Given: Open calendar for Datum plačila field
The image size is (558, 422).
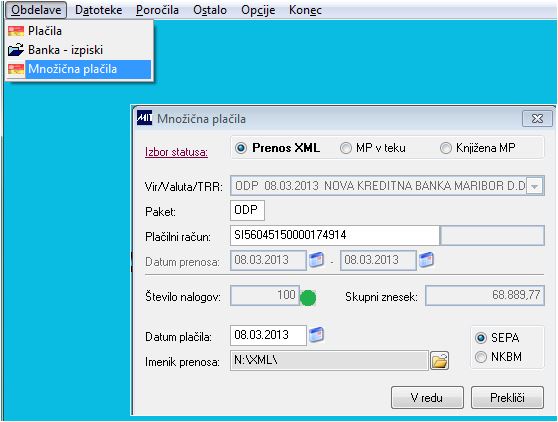Looking at the screenshot, I should [316, 335].
